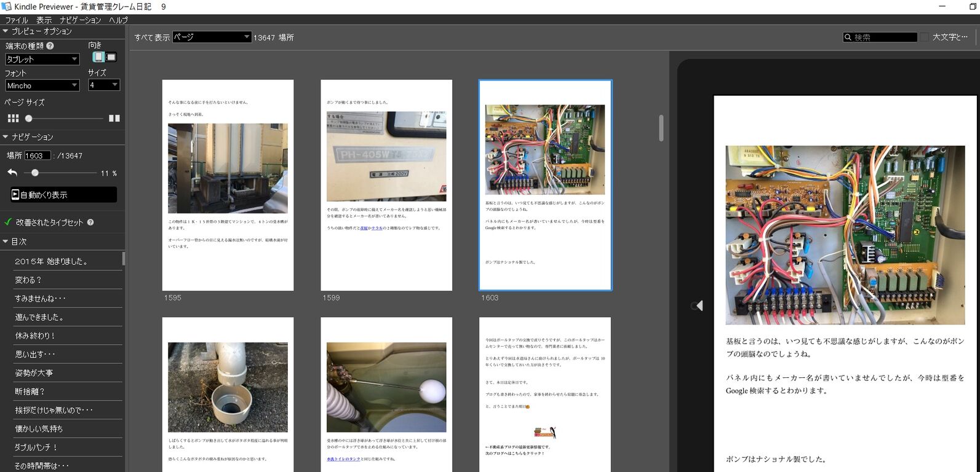Click the 場所 location input field
The image size is (980, 472).
coord(37,155)
